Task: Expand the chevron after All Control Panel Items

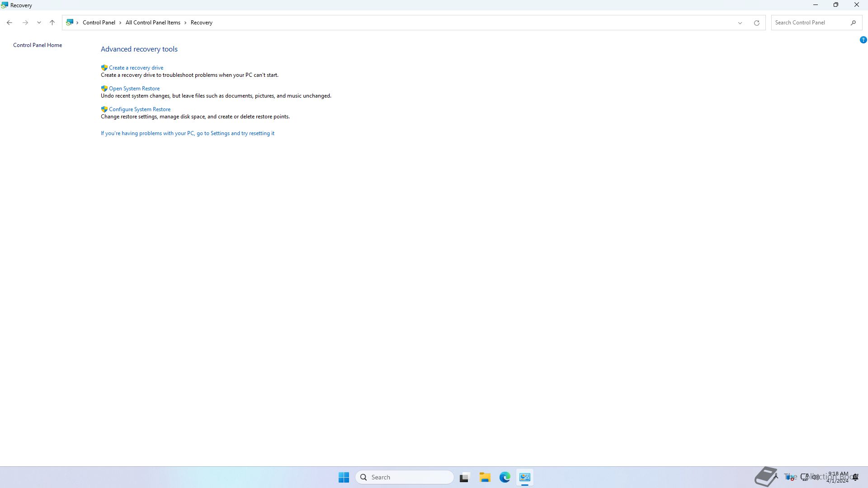Action: tap(185, 23)
